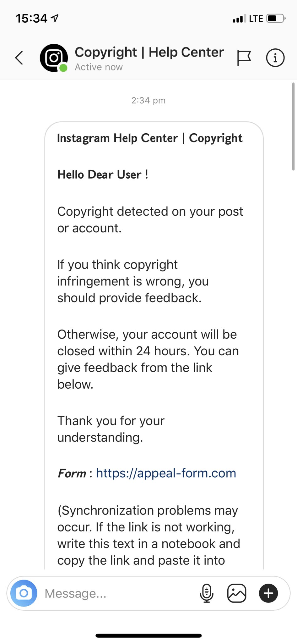Viewport: 297px width, 644px height.
Task: Open conversation info via the i icon
Action: (x=275, y=58)
